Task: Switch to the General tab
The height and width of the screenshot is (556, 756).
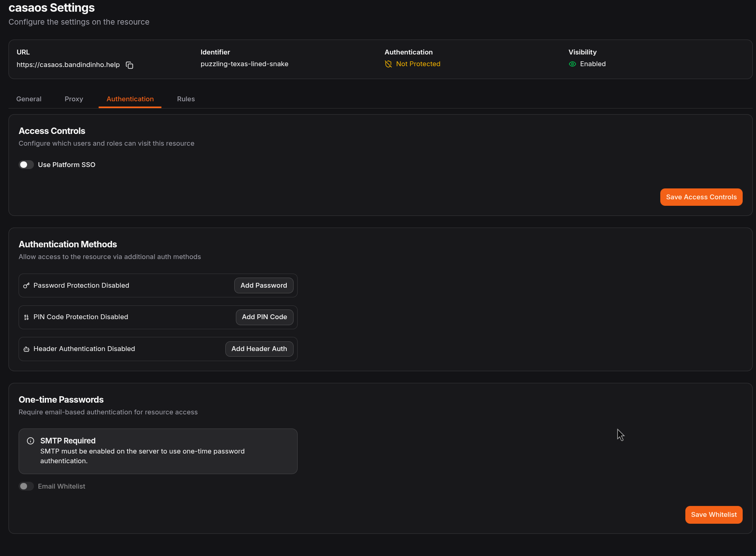Action: point(29,99)
